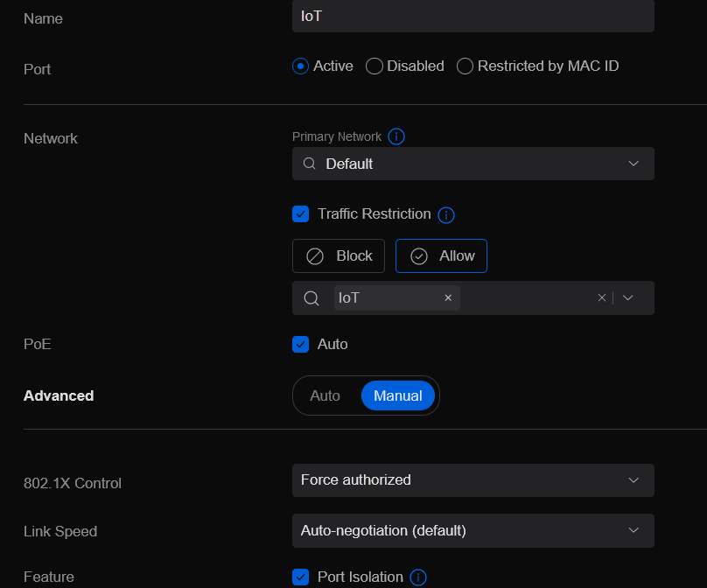Select the Manual advanced tab
The height and width of the screenshot is (588, 707).
397,395
